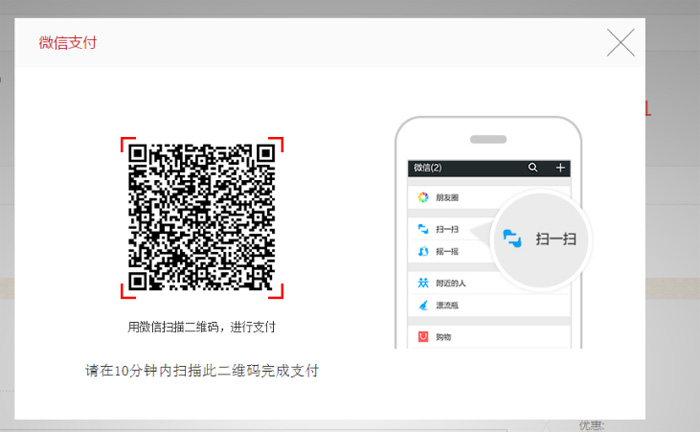The height and width of the screenshot is (432, 700).
Task: Click the small 扫一扫 scan icon in list
Action: pos(423,229)
